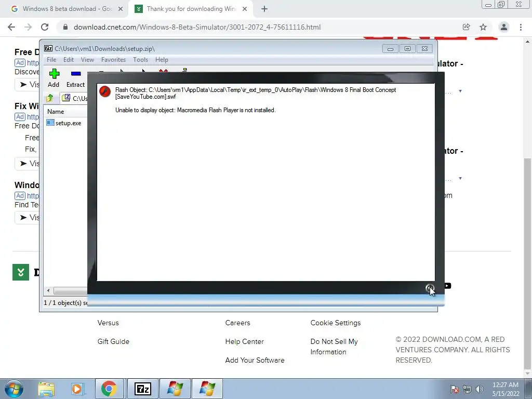Open the Chrome three-dot menu

click(x=521, y=27)
